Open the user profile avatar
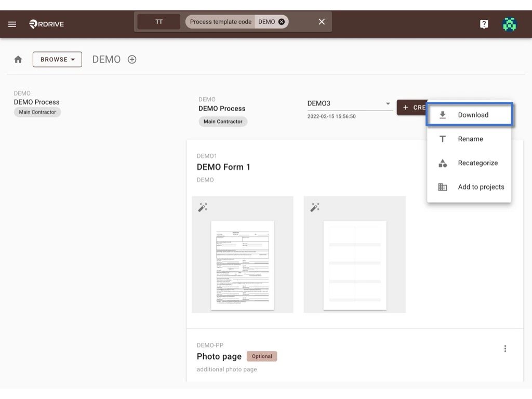The width and height of the screenshot is (532, 399). [x=510, y=24]
